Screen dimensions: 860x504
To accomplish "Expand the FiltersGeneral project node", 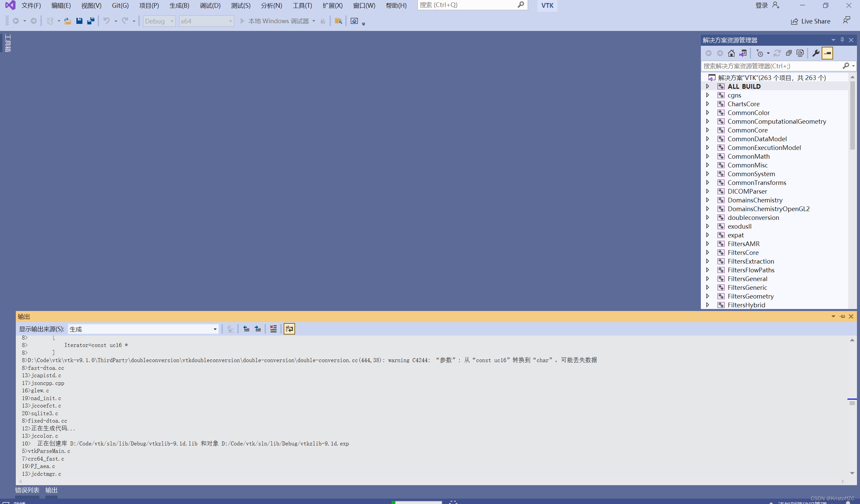I will click(708, 279).
